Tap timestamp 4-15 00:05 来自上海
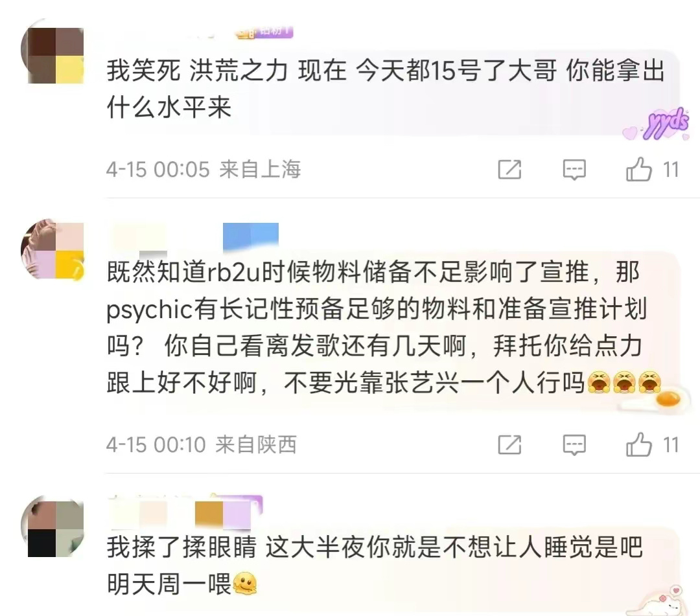Screen dimensions: 700x616 coord(204,170)
